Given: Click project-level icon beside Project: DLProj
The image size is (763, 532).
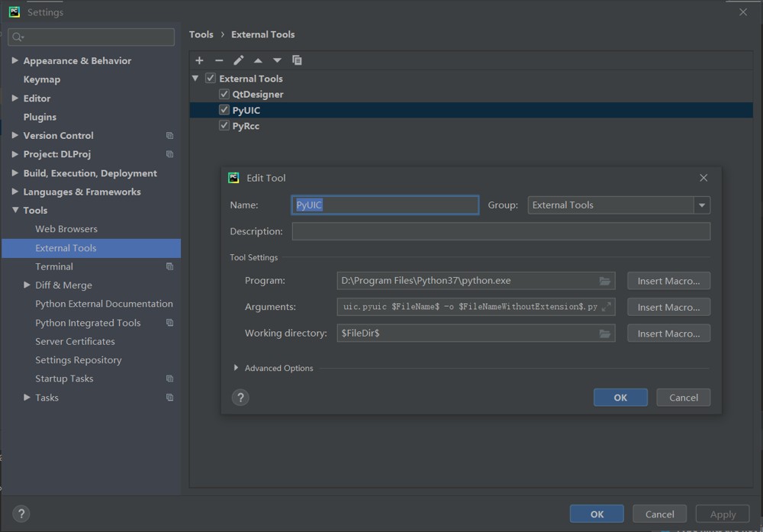Looking at the screenshot, I should 169,154.
